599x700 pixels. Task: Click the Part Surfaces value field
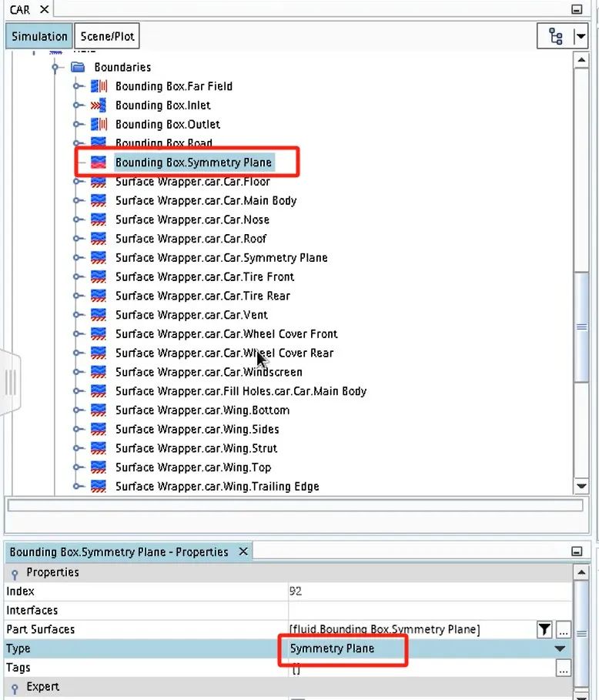(x=412, y=629)
